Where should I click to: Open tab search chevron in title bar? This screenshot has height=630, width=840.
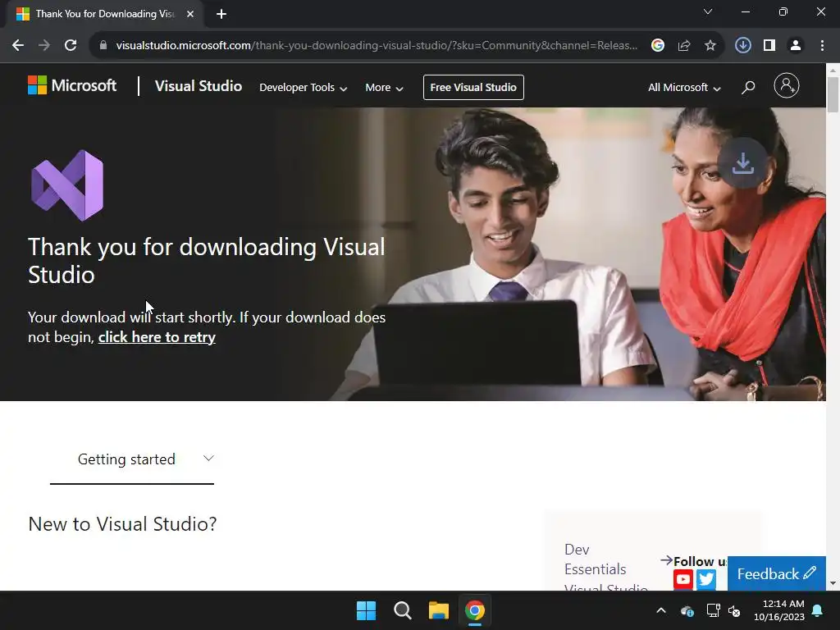(x=708, y=11)
